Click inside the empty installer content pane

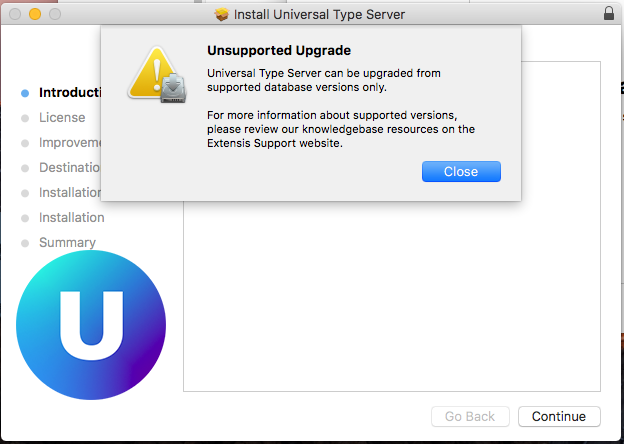[392, 298]
